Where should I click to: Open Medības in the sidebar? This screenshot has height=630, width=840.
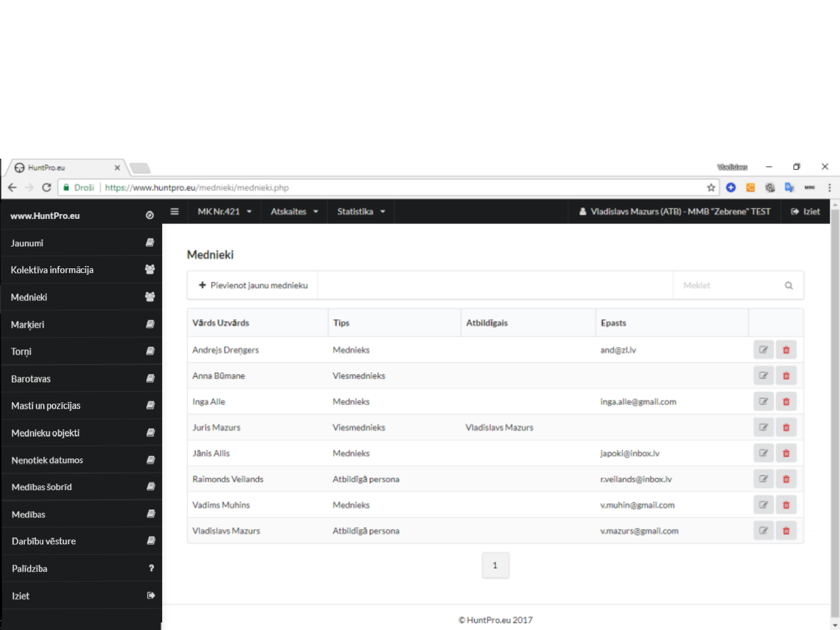[x=82, y=514]
